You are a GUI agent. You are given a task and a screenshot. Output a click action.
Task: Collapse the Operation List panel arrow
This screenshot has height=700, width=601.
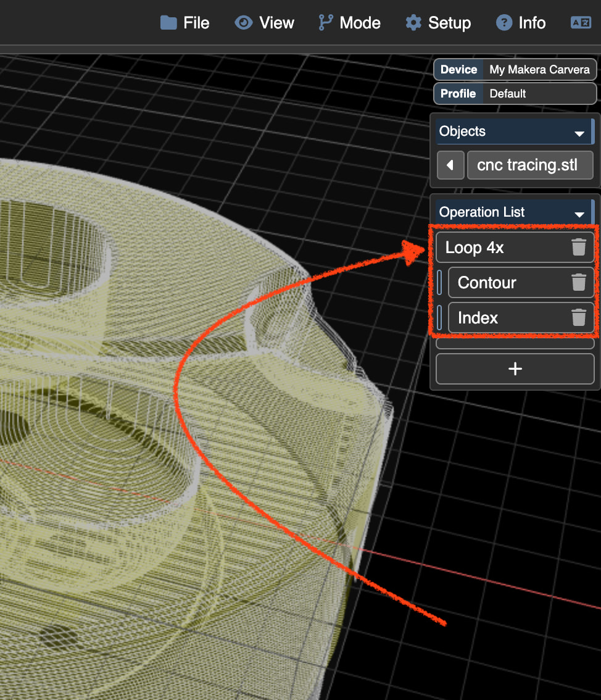pyautogui.click(x=579, y=214)
